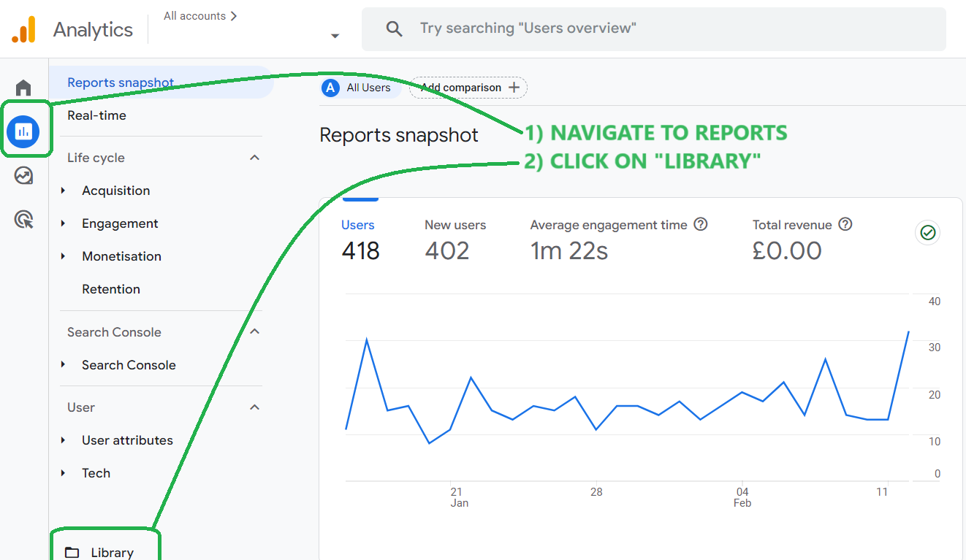
Task: Collapse the Life cycle section
Action: [x=254, y=158]
